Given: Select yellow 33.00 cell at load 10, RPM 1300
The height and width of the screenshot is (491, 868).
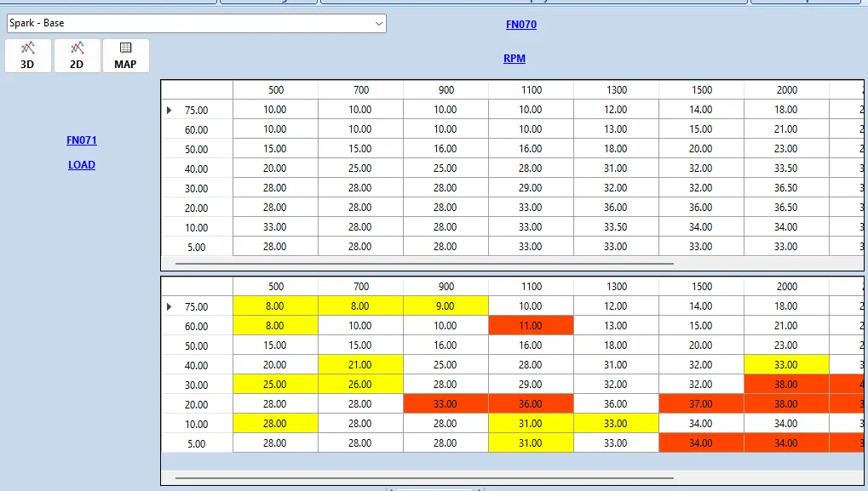Looking at the screenshot, I should pyautogui.click(x=616, y=424).
